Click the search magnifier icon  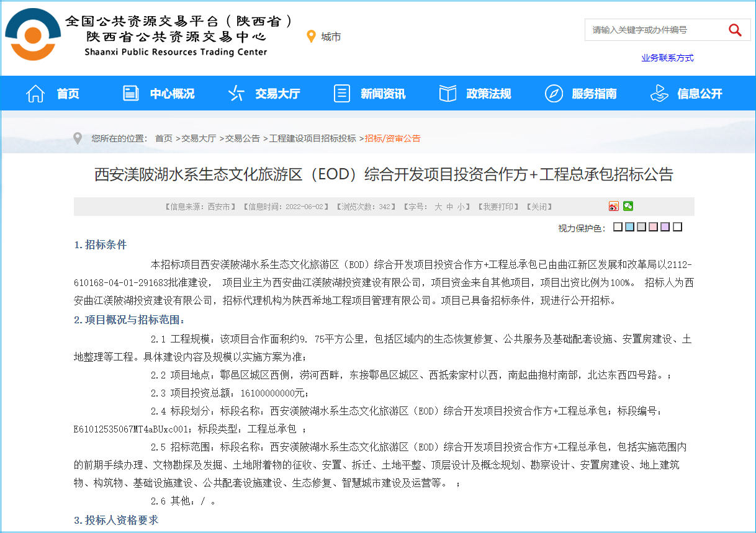(735, 30)
